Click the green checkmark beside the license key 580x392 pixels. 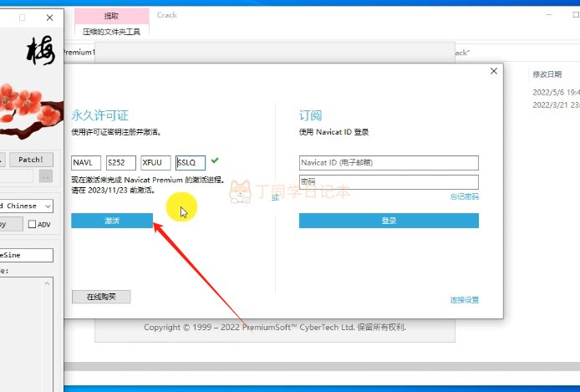tap(215, 160)
